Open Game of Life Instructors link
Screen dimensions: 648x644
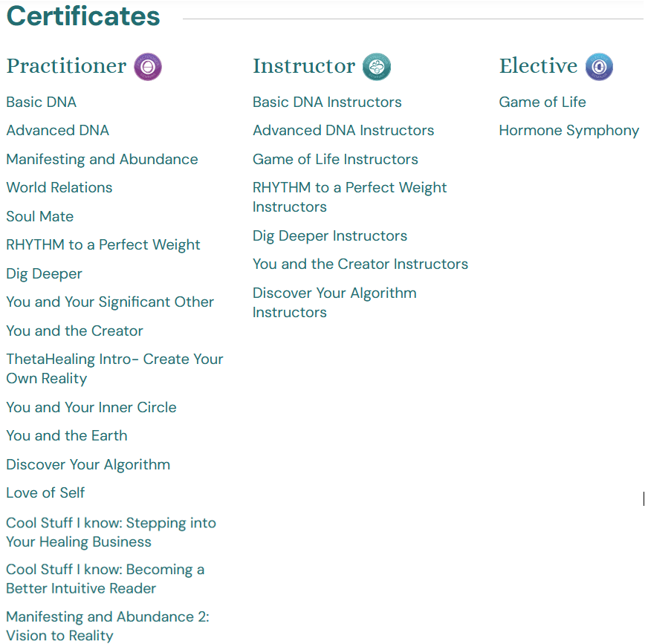[335, 160]
